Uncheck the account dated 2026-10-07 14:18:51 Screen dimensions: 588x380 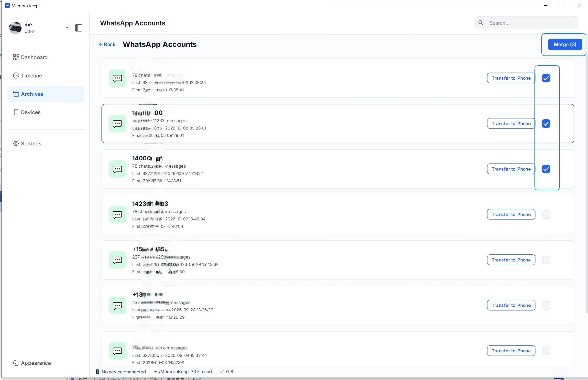pyautogui.click(x=546, y=169)
